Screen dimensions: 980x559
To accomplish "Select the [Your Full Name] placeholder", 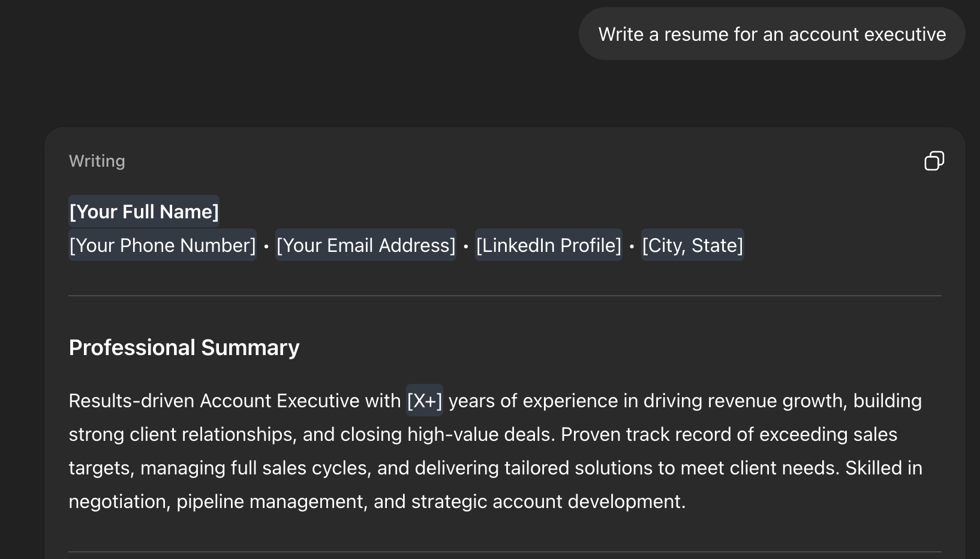I will pyautogui.click(x=144, y=212).
